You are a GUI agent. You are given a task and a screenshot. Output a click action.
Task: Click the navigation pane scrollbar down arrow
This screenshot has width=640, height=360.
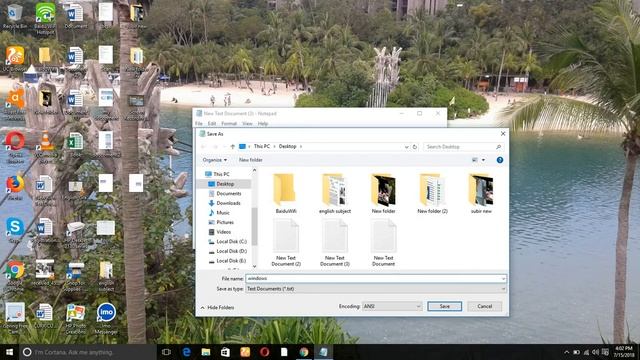coord(255,266)
